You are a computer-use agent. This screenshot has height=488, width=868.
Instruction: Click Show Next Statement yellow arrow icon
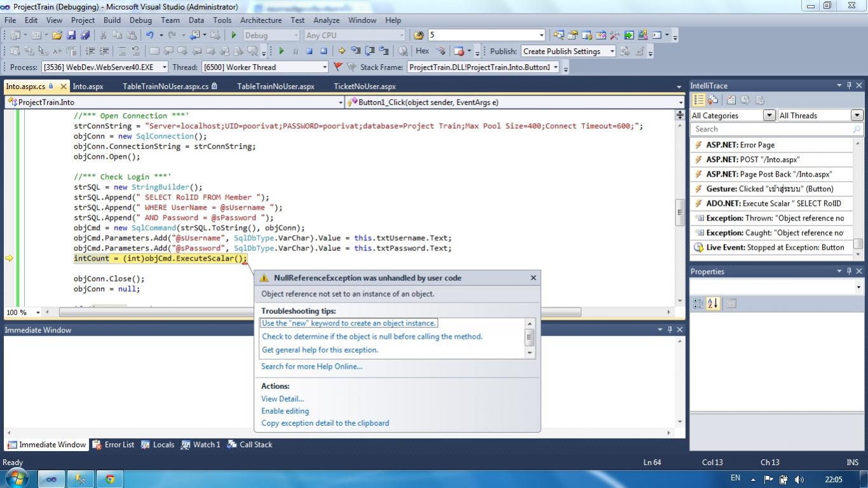click(342, 51)
